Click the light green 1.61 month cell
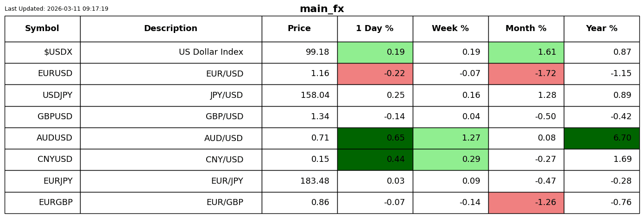Image resolution: width=644 pixels, height=218 pixels. click(x=526, y=52)
